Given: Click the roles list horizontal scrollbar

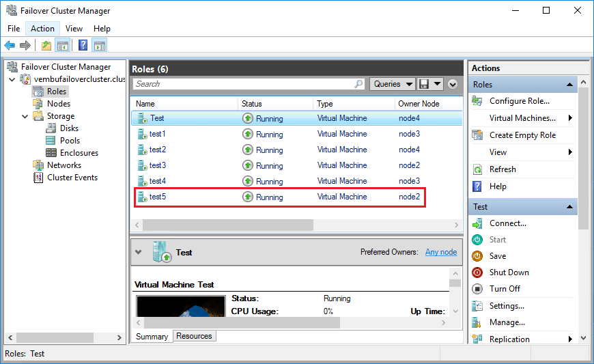Looking at the screenshot, I should point(228,225).
